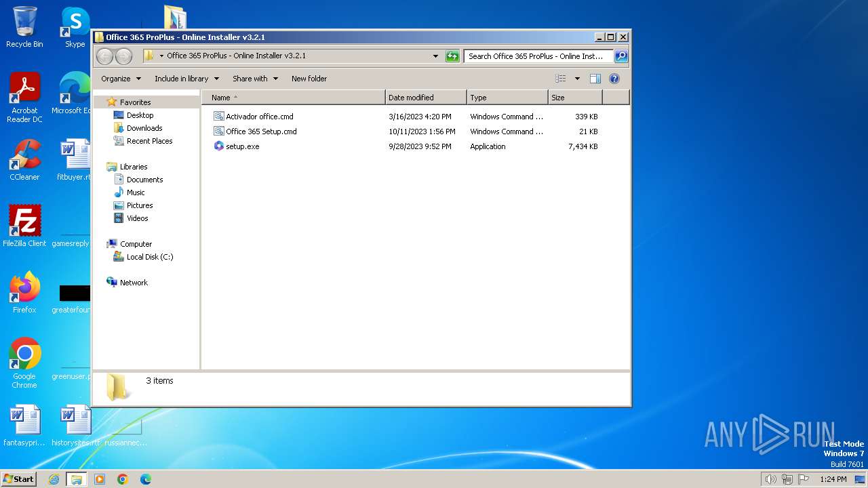Open the CCleaner desktop icon
The width and height of the screenshot is (868, 488).
24,160
